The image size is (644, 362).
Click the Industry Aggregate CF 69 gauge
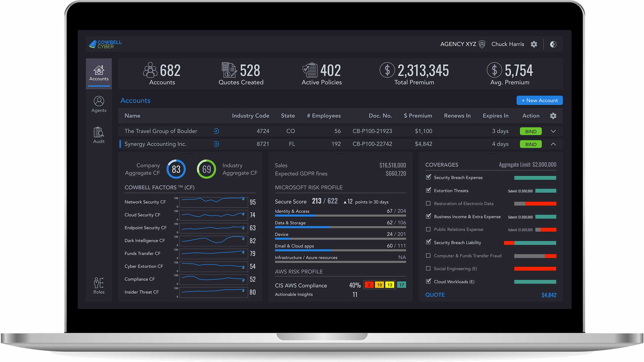tap(206, 169)
